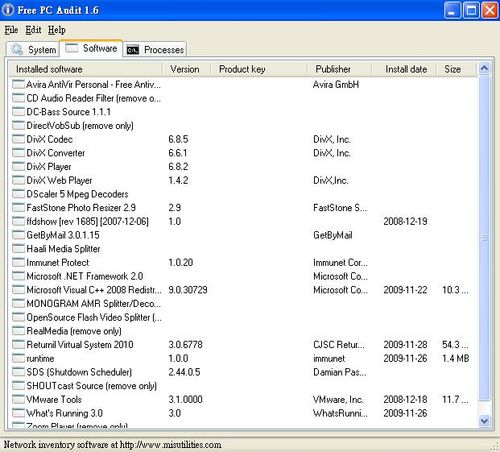
Task: Switch to the Processes tab
Action: coord(155,50)
